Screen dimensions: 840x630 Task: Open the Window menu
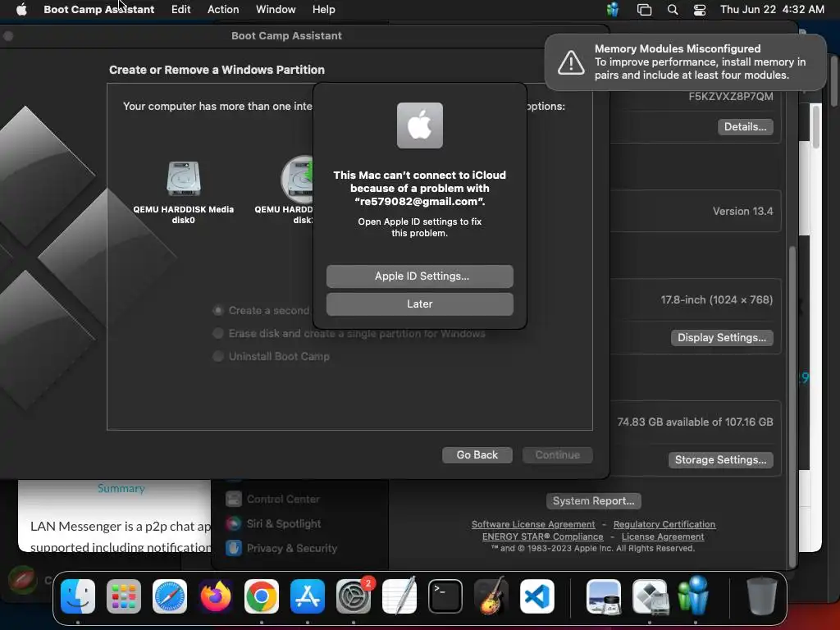tap(276, 9)
